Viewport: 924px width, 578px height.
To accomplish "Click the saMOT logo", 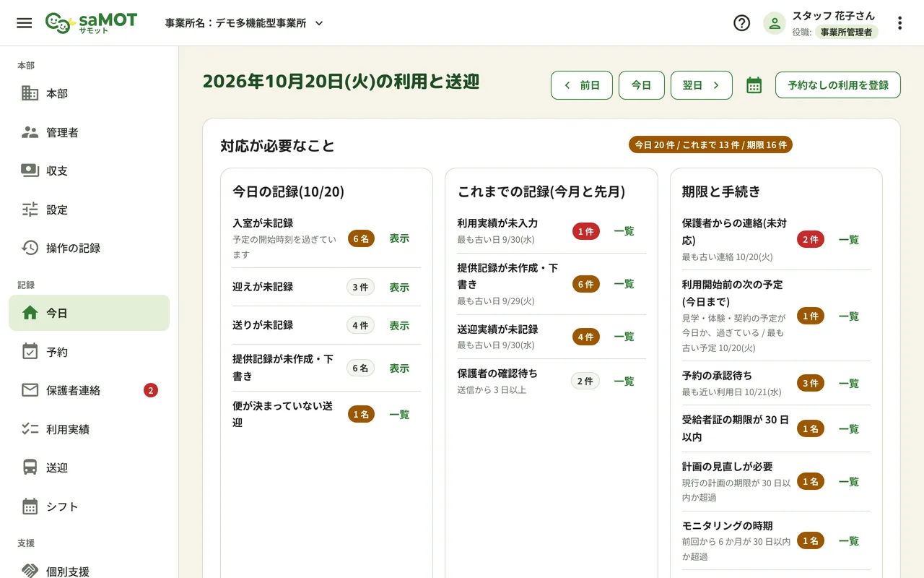I will (x=91, y=23).
